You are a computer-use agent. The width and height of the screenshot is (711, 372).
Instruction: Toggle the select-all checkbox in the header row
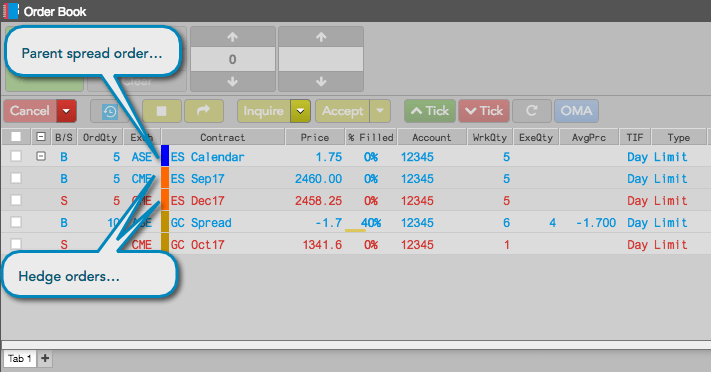[x=16, y=137]
